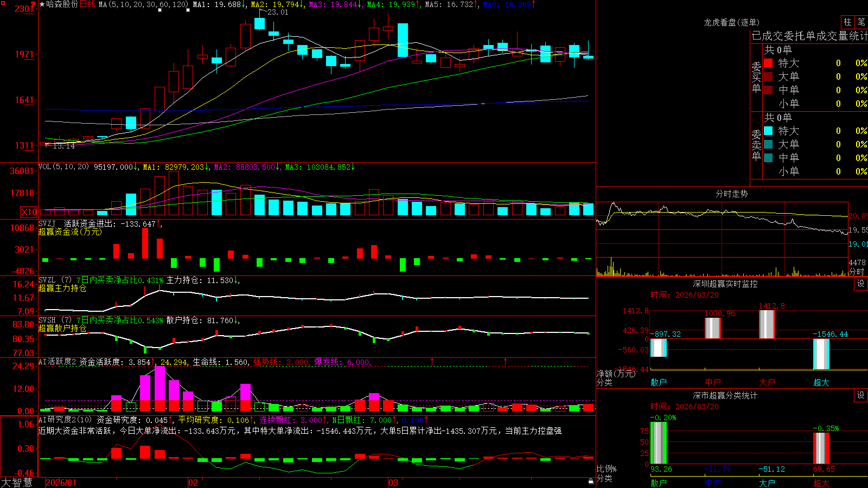Click the 深市超赢分类统计 panel title
This screenshot has width=868, height=488.
725,395
